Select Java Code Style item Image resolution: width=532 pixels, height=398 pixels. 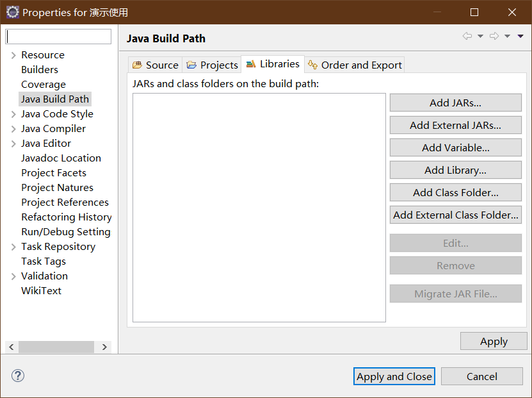[x=57, y=114]
